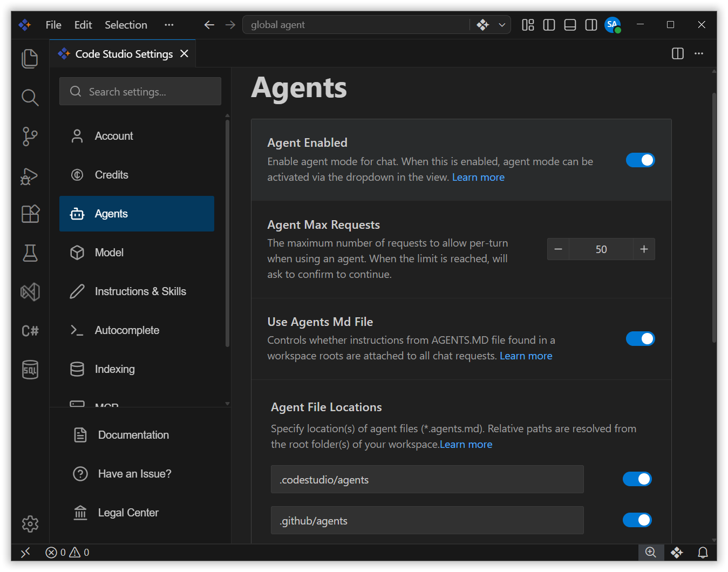Open the Visual Studio icon in the activity bar
Image resolution: width=728 pixels, height=572 pixels.
point(30,292)
